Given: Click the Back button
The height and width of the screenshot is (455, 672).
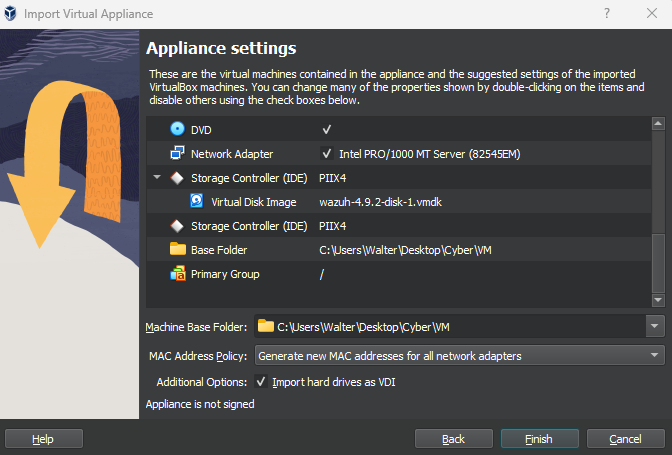Looking at the screenshot, I should 453,439.
